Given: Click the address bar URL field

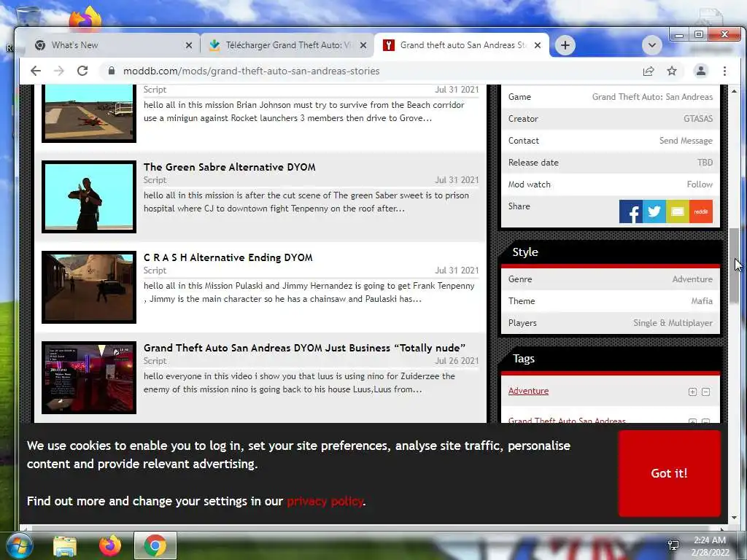Looking at the screenshot, I should coord(371,71).
